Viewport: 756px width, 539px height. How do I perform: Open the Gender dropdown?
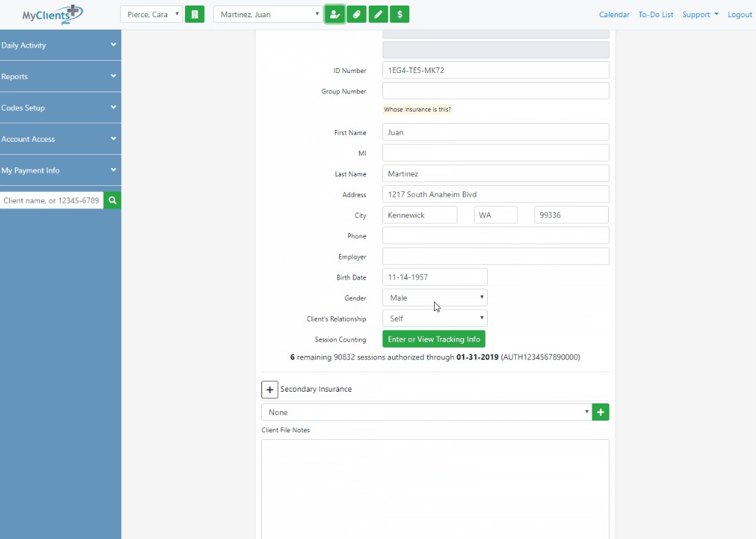(x=434, y=297)
